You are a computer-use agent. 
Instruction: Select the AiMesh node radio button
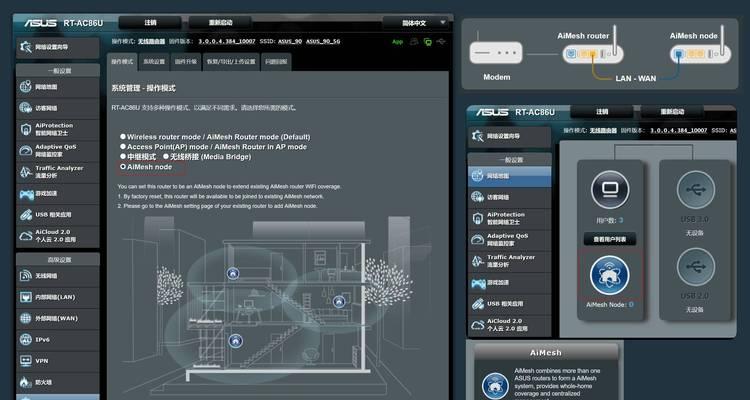tap(123, 167)
